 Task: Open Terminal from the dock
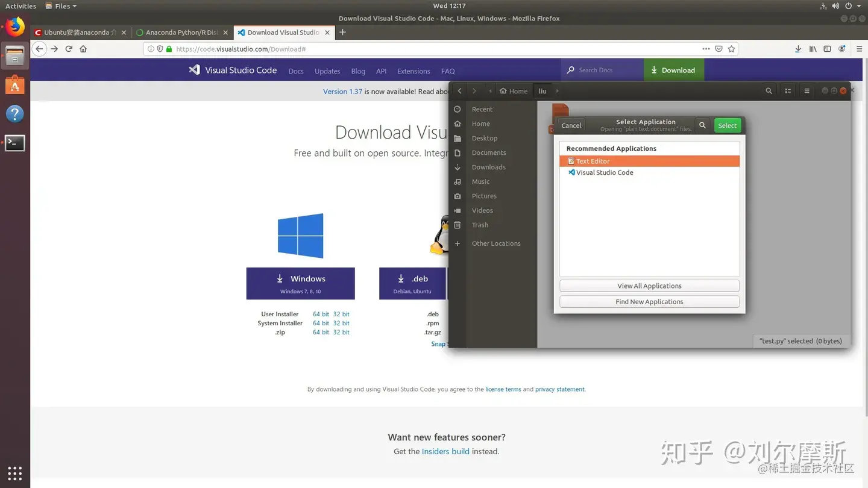click(15, 143)
